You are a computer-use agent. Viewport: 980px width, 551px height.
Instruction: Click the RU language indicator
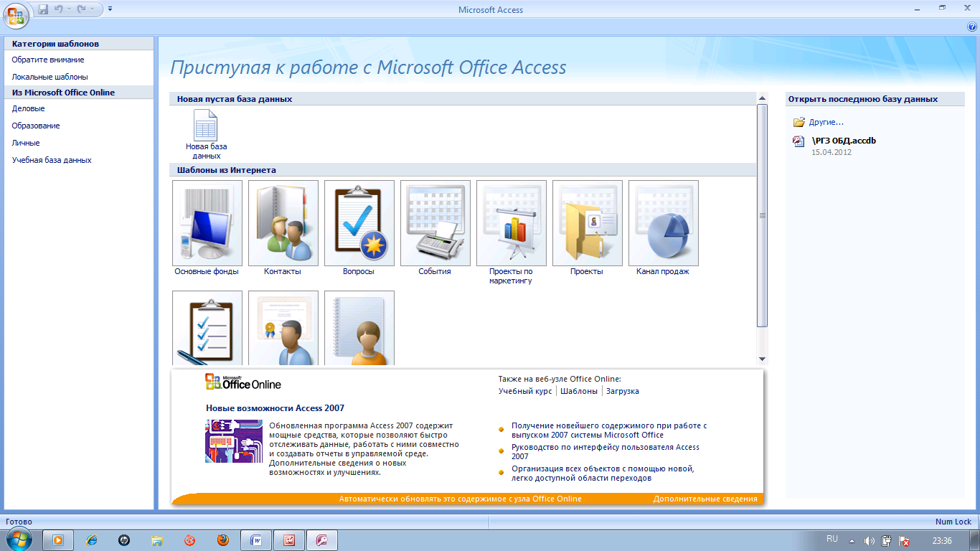pos(832,539)
